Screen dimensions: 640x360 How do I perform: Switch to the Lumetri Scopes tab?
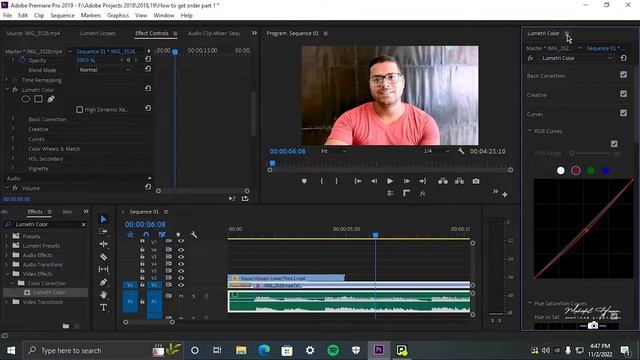pos(98,33)
